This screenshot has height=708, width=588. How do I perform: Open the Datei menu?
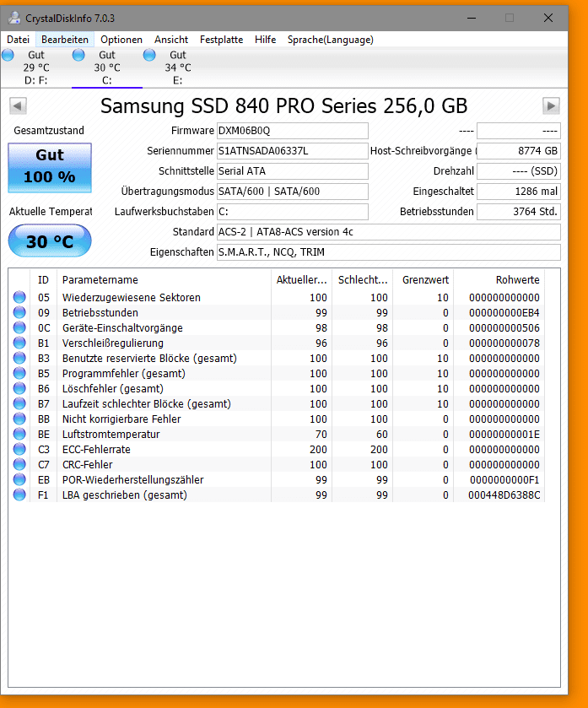(18, 40)
